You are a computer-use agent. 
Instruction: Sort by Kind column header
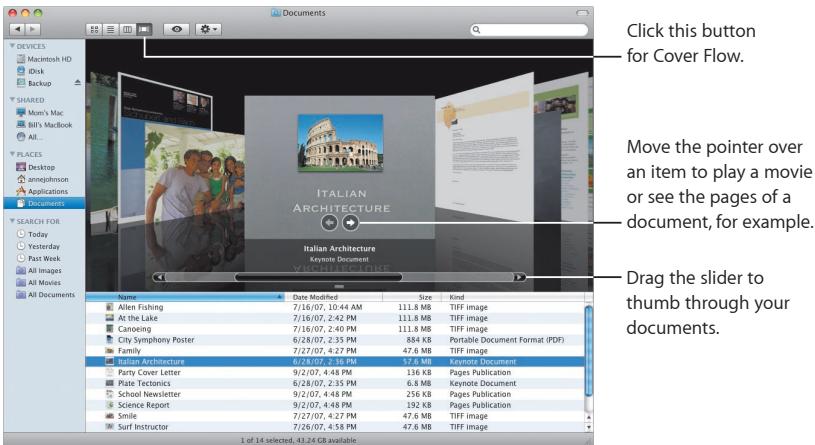(x=513, y=297)
